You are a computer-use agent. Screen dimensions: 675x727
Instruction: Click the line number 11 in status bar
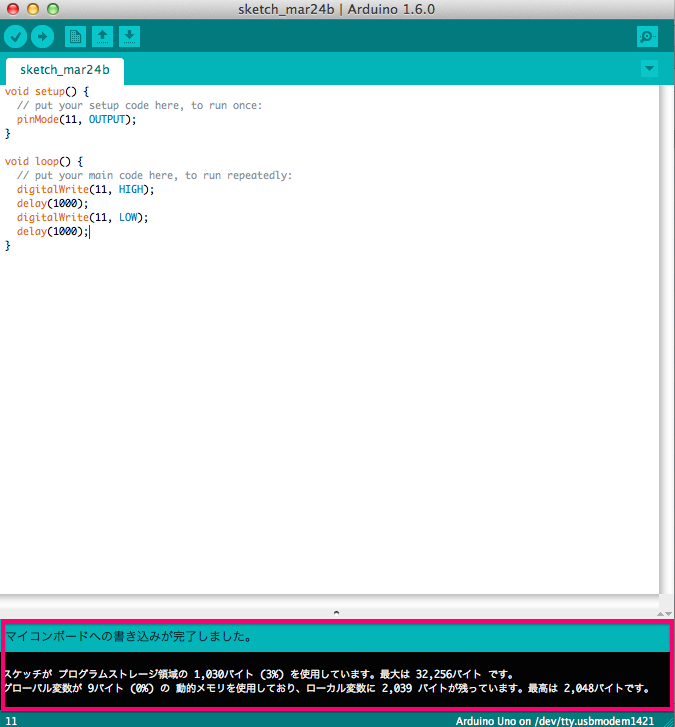(x=11, y=721)
